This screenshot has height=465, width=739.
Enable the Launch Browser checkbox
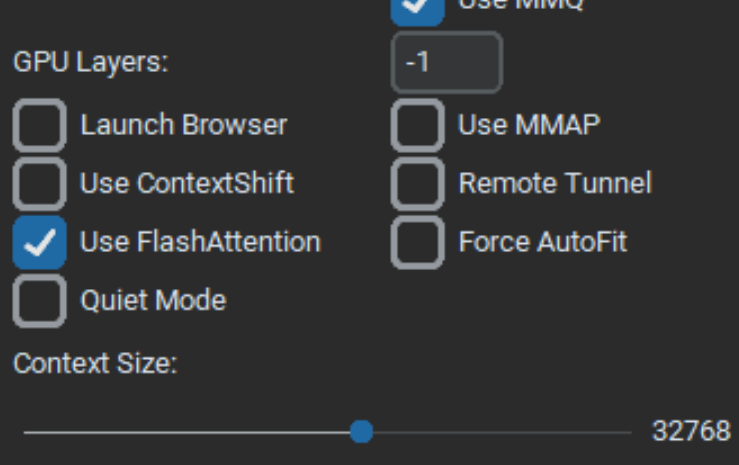40,125
